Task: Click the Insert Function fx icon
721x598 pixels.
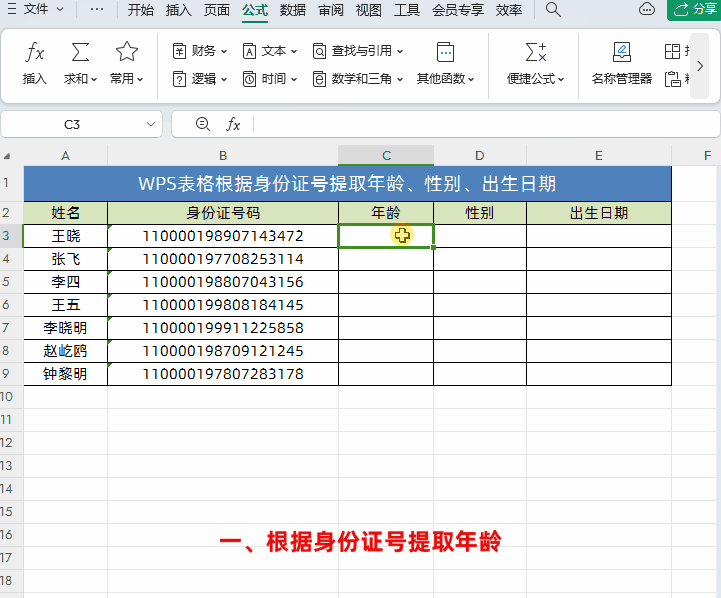Action: tap(34, 52)
